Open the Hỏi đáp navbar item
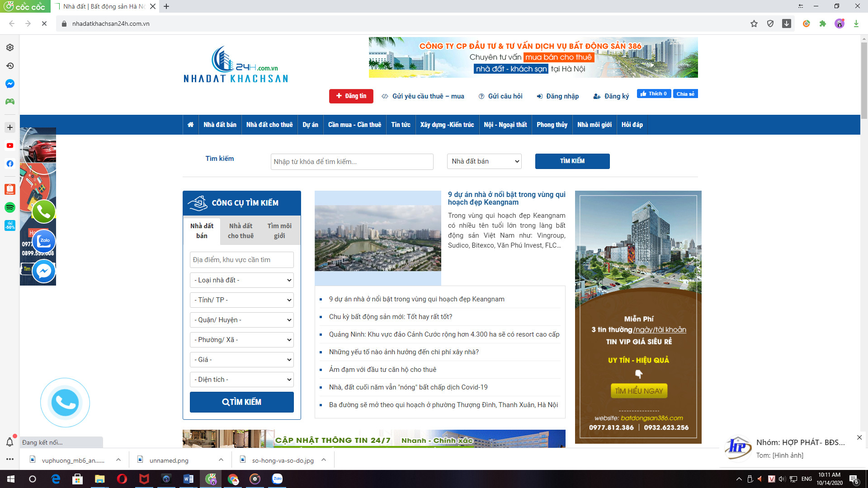 pyautogui.click(x=632, y=125)
